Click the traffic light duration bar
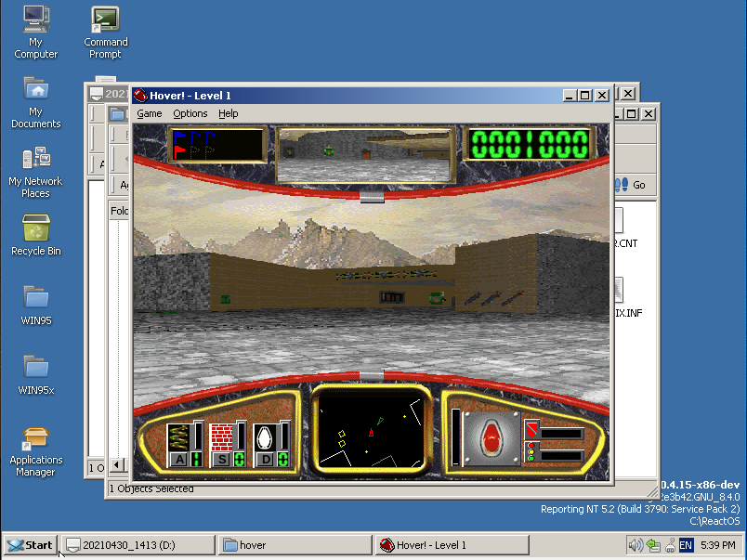 562,456
